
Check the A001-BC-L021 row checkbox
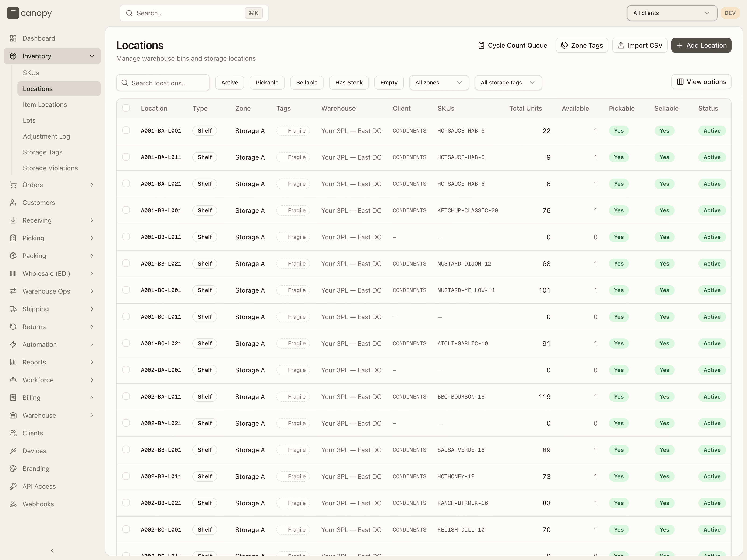[x=126, y=343]
